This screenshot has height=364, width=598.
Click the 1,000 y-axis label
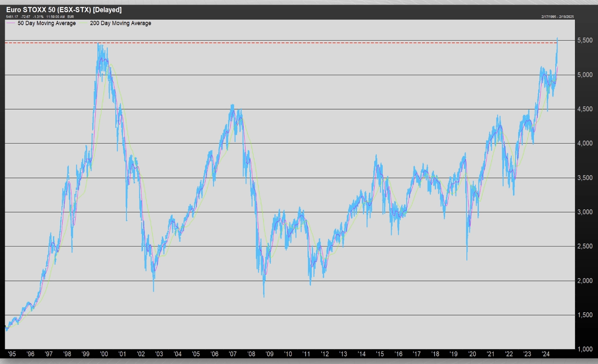coord(584,349)
